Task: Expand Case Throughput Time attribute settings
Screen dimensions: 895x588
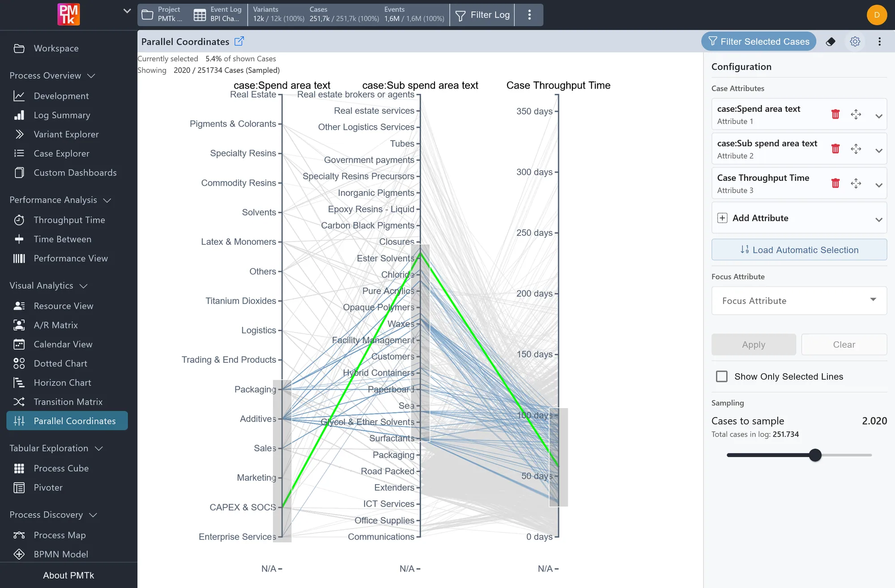Action: tap(879, 185)
